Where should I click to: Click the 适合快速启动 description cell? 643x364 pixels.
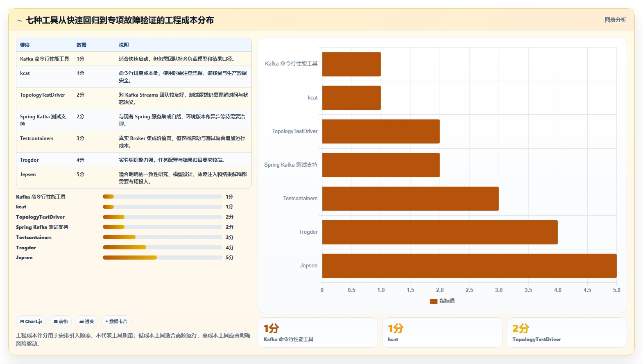coord(177,59)
